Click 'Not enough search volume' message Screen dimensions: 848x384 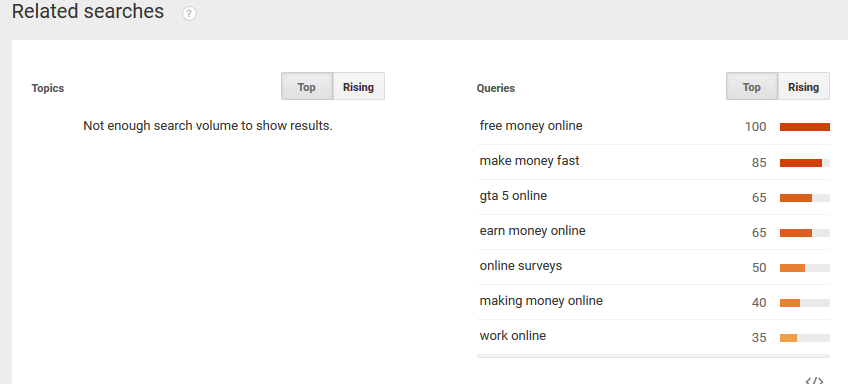[x=208, y=126]
